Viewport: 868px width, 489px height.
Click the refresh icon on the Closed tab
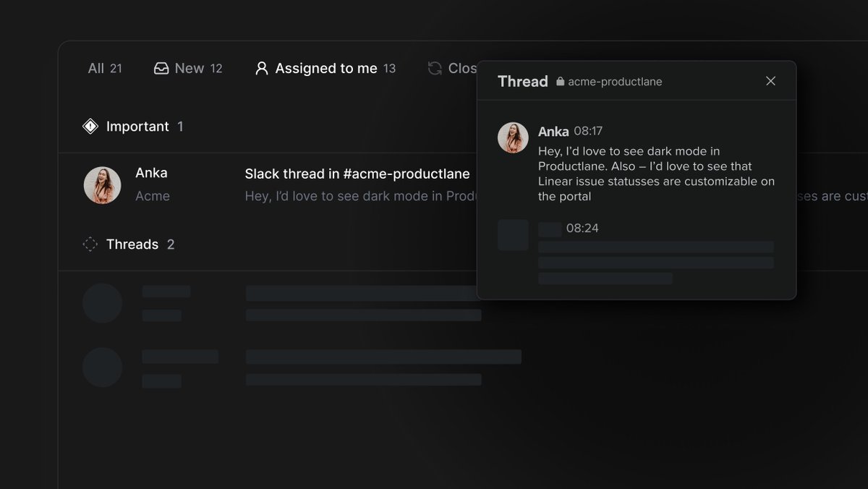[x=435, y=68]
